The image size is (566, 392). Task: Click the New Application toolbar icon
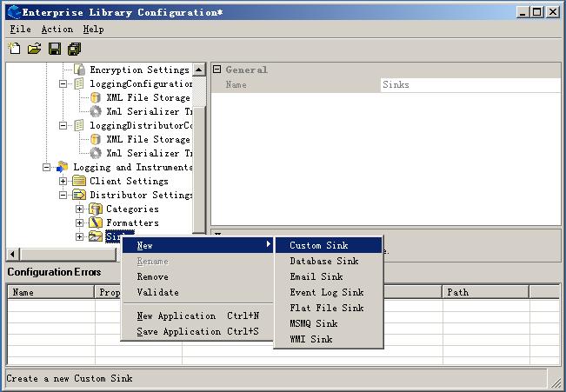pos(15,49)
